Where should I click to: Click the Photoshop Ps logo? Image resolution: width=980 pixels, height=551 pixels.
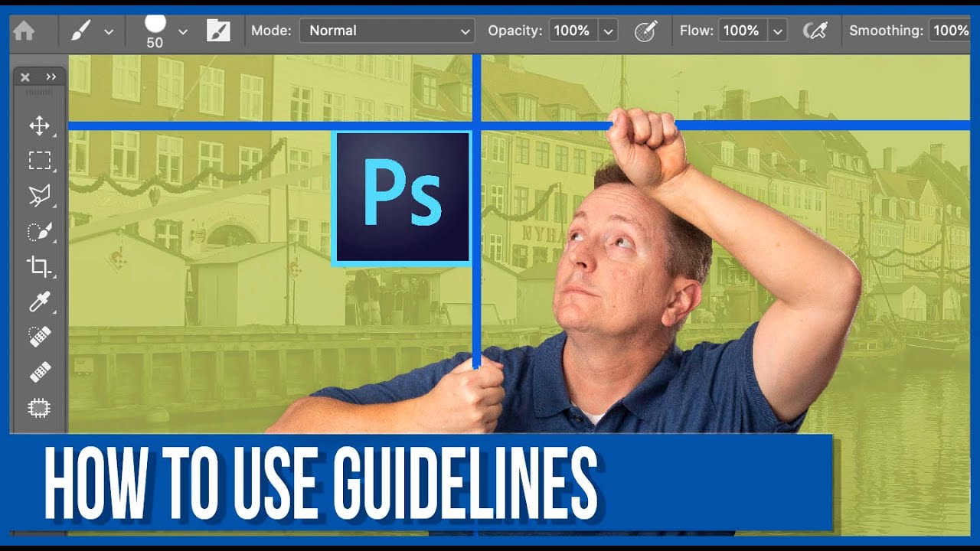point(402,198)
